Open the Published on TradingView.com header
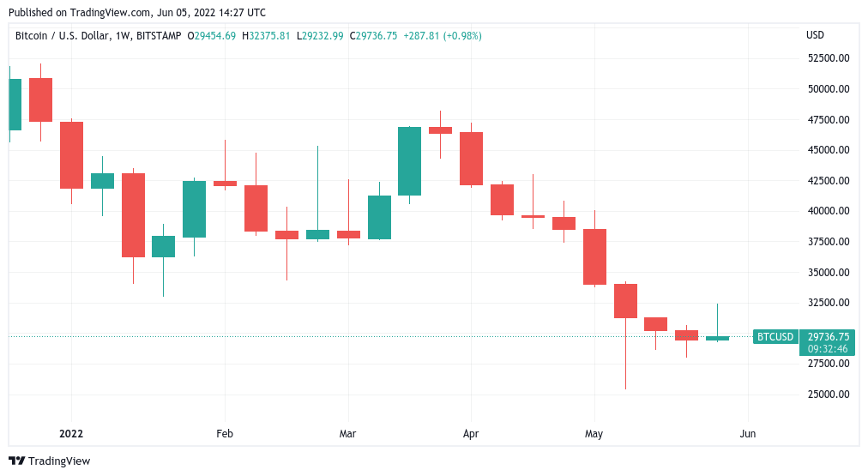Viewport: 868px width, 476px height. [135, 13]
